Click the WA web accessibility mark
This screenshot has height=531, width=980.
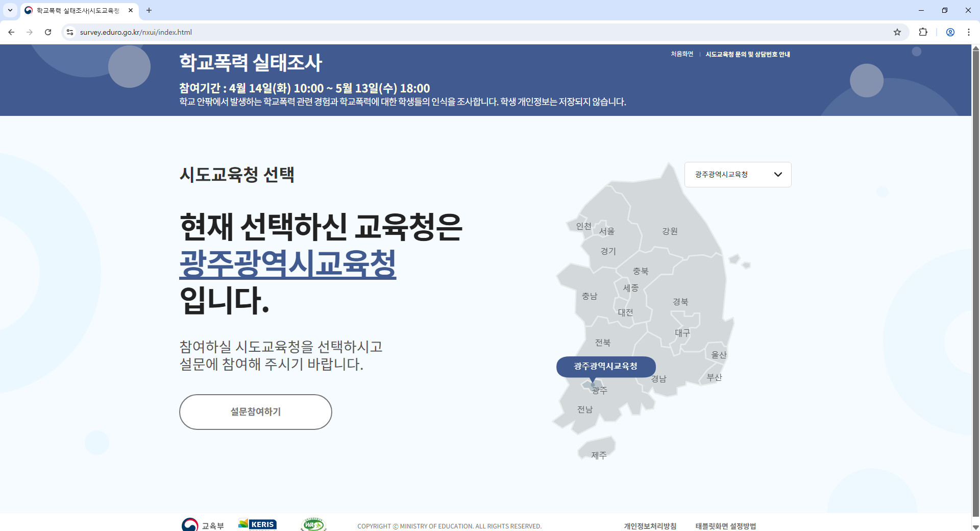pyautogui.click(x=313, y=524)
